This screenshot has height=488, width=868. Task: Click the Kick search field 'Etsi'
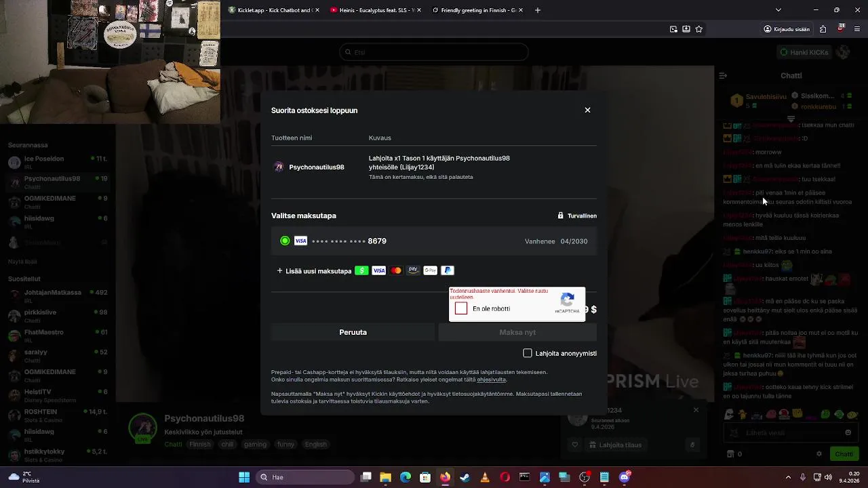tap(434, 52)
